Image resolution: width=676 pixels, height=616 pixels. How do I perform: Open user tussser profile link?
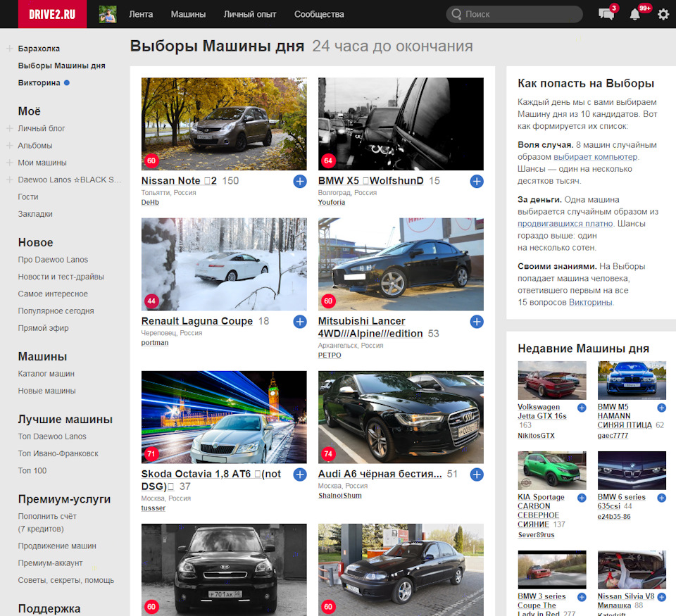[x=154, y=508]
